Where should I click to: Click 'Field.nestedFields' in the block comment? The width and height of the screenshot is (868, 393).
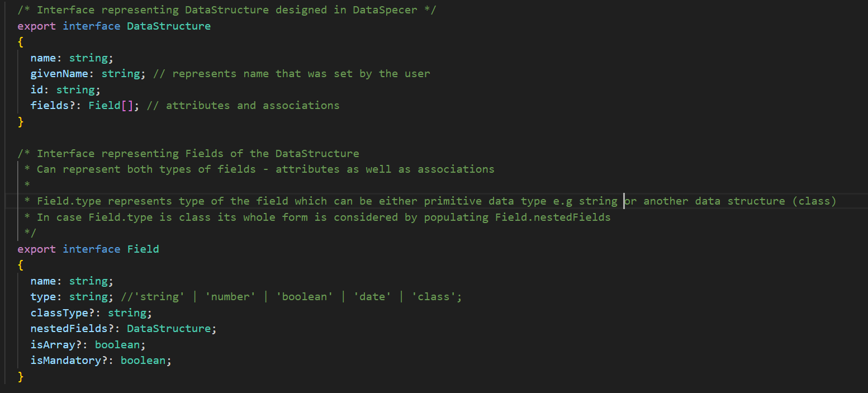553,217
